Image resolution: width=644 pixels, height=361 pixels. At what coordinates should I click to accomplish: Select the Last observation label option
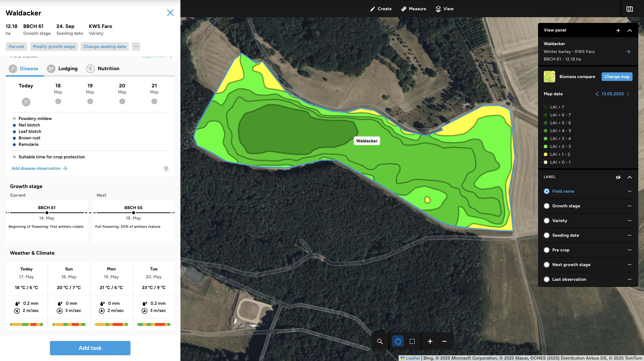(x=546, y=279)
